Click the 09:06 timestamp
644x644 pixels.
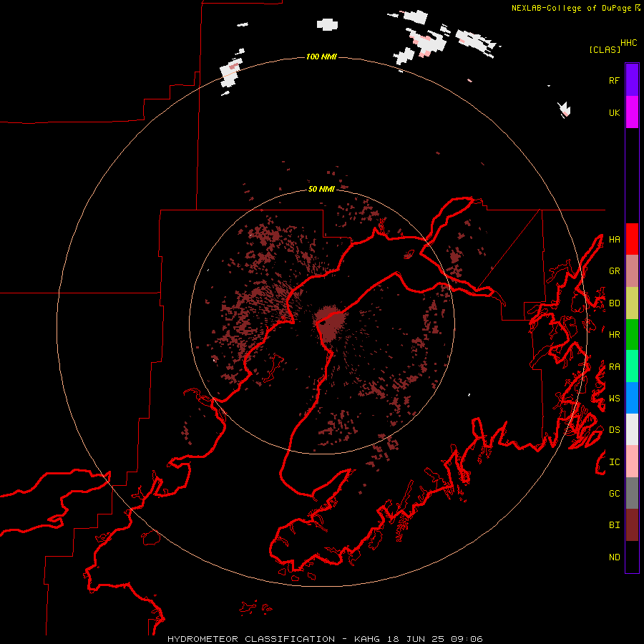pyautogui.click(x=467, y=639)
